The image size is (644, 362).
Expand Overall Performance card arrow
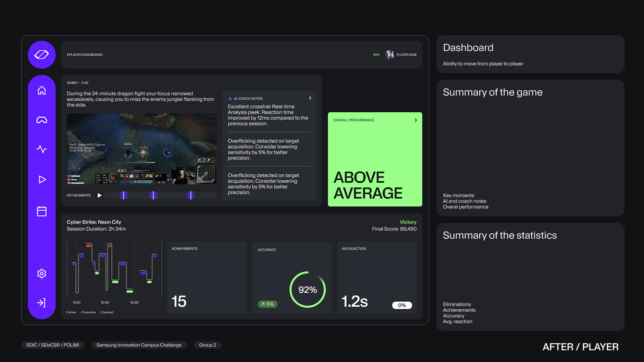tap(416, 120)
